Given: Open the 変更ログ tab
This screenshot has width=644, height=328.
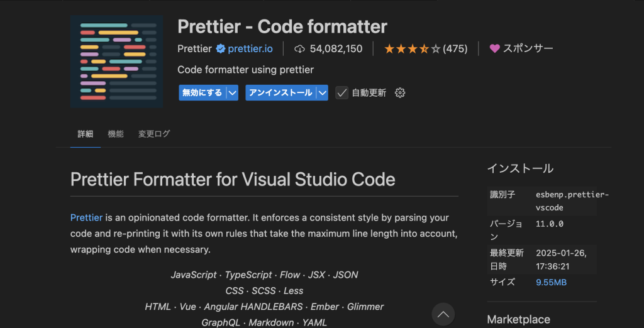Looking at the screenshot, I should (x=154, y=134).
